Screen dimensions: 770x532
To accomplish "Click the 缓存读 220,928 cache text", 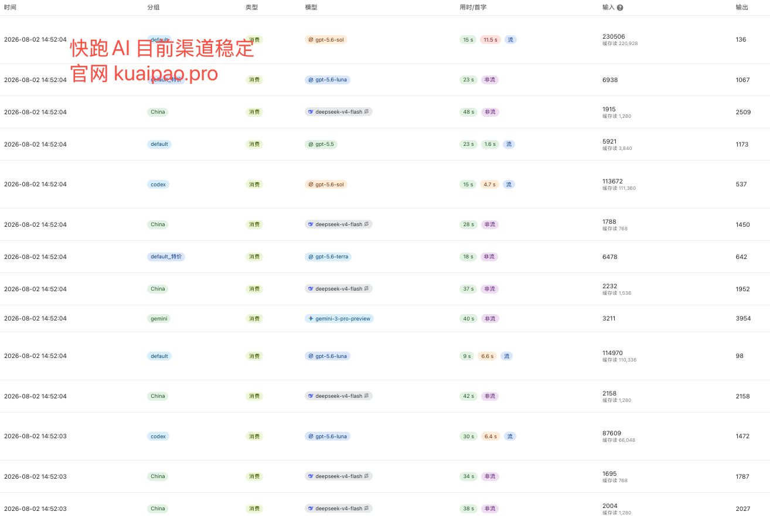I will point(620,43).
